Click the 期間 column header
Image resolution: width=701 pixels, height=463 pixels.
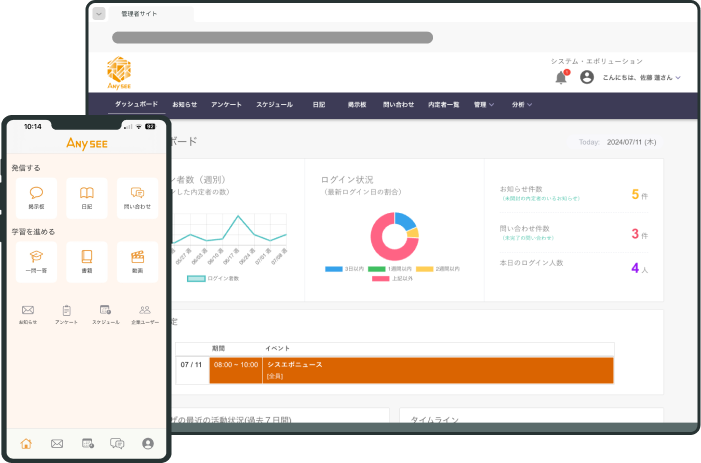pyautogui.click(x=218, y=348)
